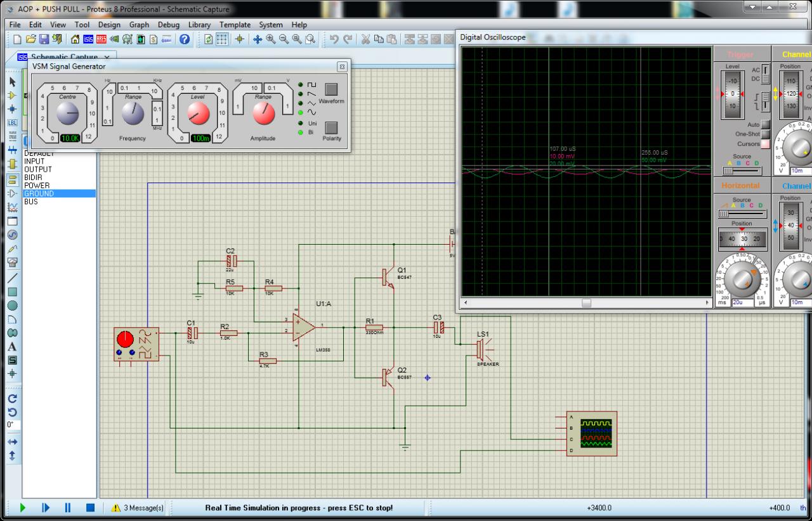Open the Library menu
This screenshot has height=521, width=812.
click(x=199, y=25)
